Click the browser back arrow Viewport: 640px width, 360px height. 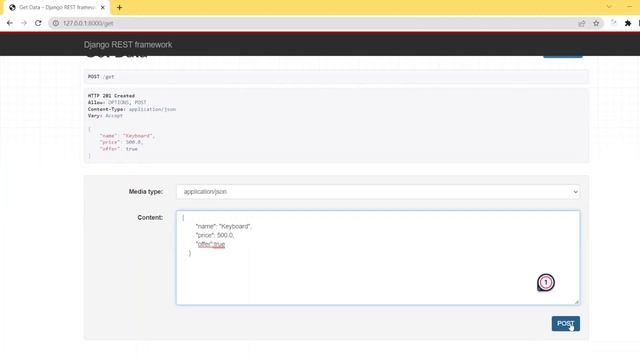10,23
